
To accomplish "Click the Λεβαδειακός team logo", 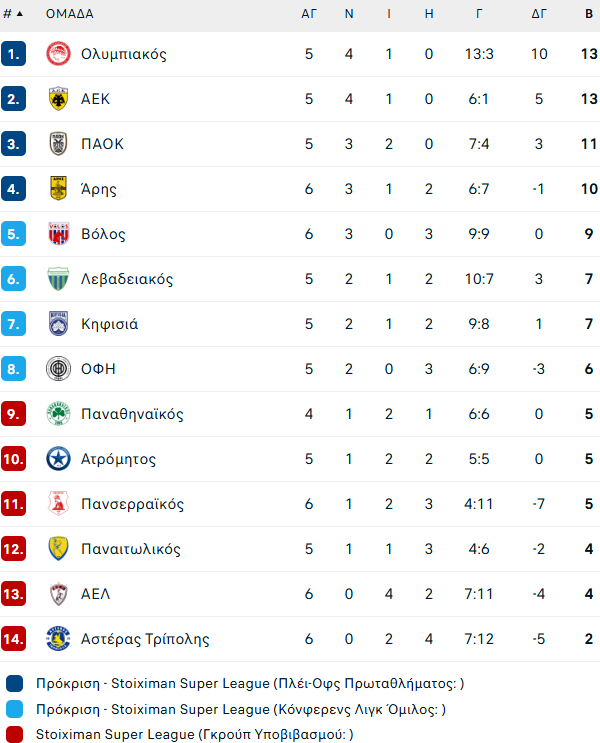I will (x=58, y=279).
